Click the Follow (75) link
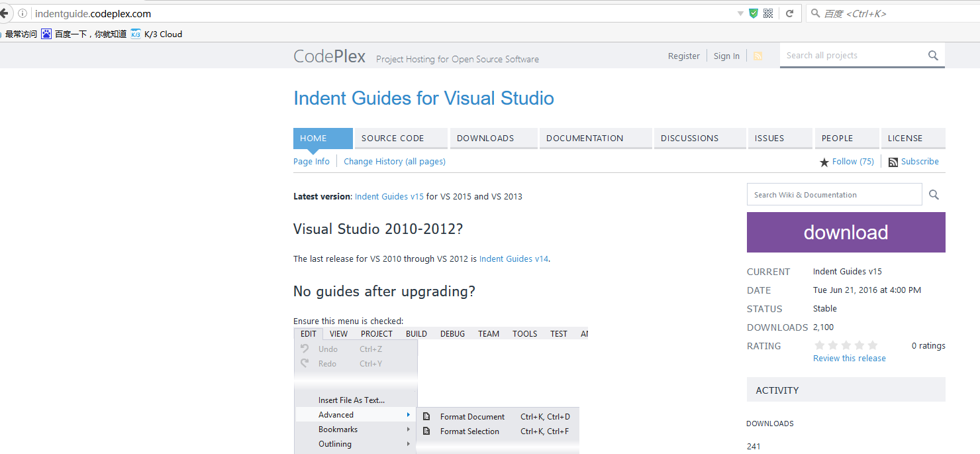The height and width of the screenshot is (454, 980). [x=853, y=161]
